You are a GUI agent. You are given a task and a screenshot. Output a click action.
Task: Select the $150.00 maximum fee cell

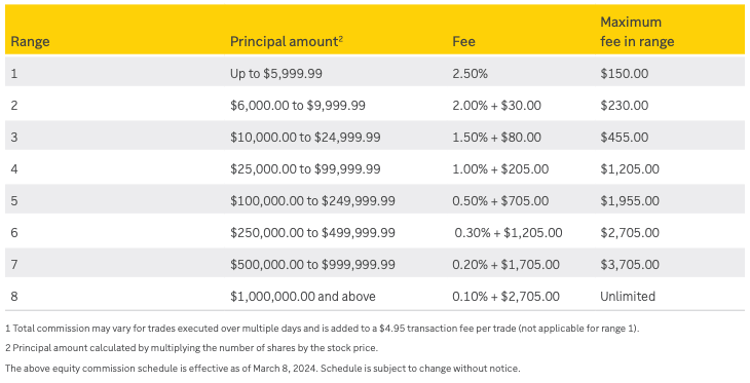pos(624,74)
